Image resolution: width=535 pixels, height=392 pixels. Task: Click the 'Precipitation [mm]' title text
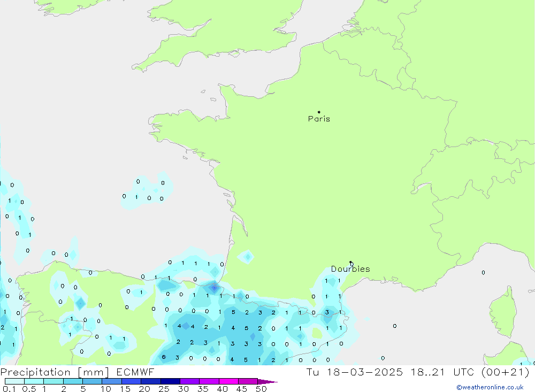pyautogui.click(x=55, y=372)
